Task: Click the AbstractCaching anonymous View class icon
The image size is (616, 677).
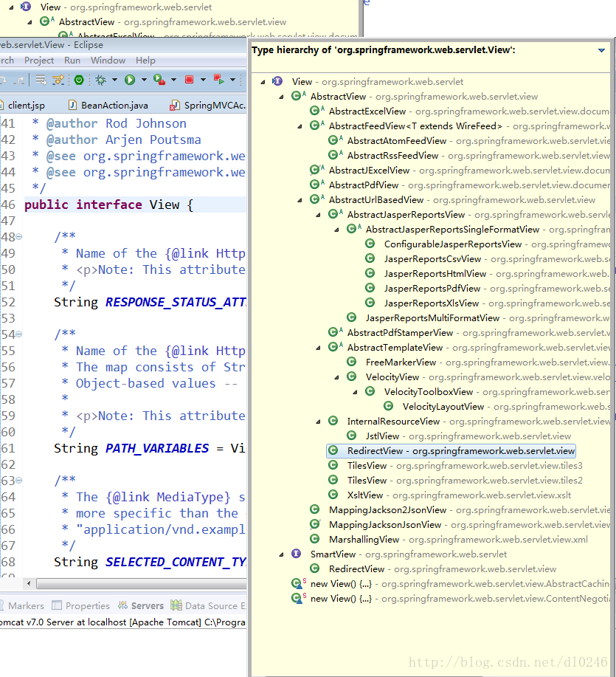Action: [298, 584]
